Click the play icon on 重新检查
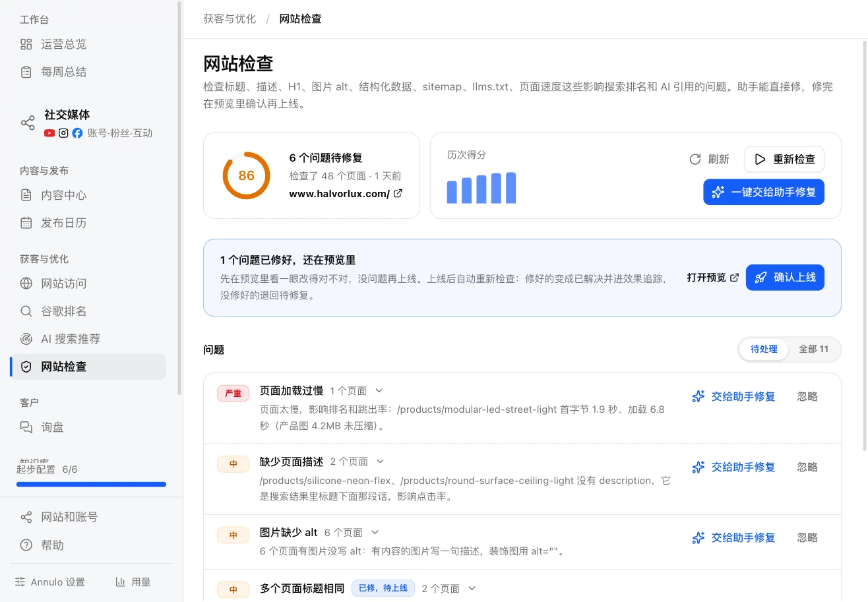868x602 pixels. (x=760, y=159)
